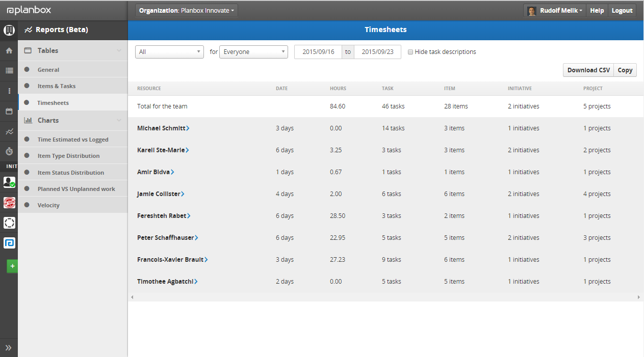Click the table icon beside Tables heading
The image size is (644, 357).
pos(28,50)
